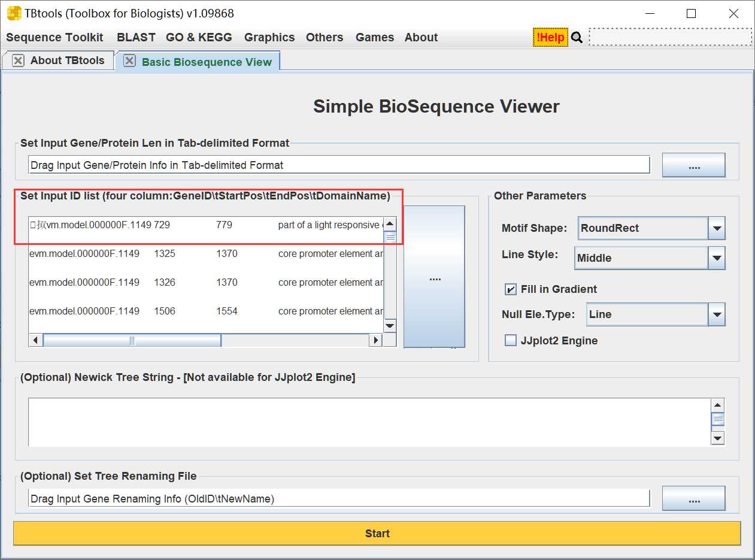Click the yellow Start button

tap(377, 533)
